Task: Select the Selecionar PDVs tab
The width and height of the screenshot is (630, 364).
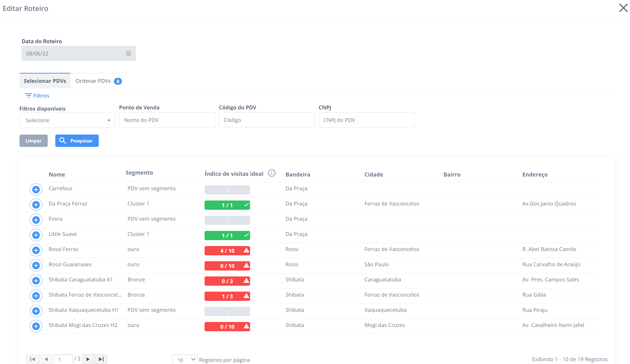Action: pos(45,81)
